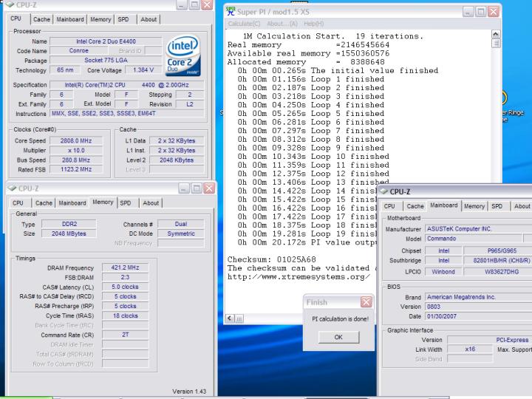Click CAS# Latency value 5.0 clocks
Screen dimensions: 532x399
[x=125, y=287]
